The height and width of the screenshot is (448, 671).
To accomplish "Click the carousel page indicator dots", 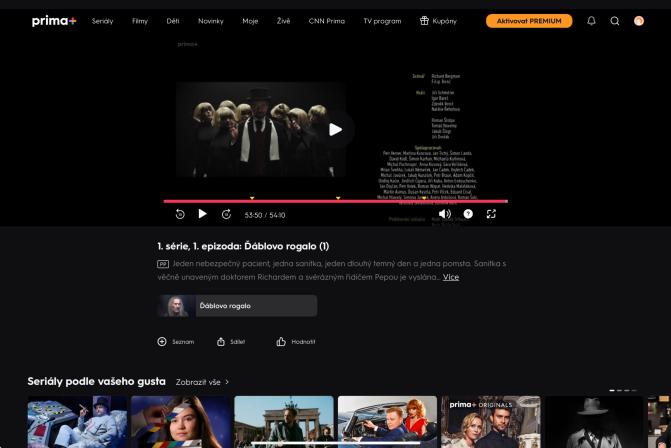I will tap(623, 390).
